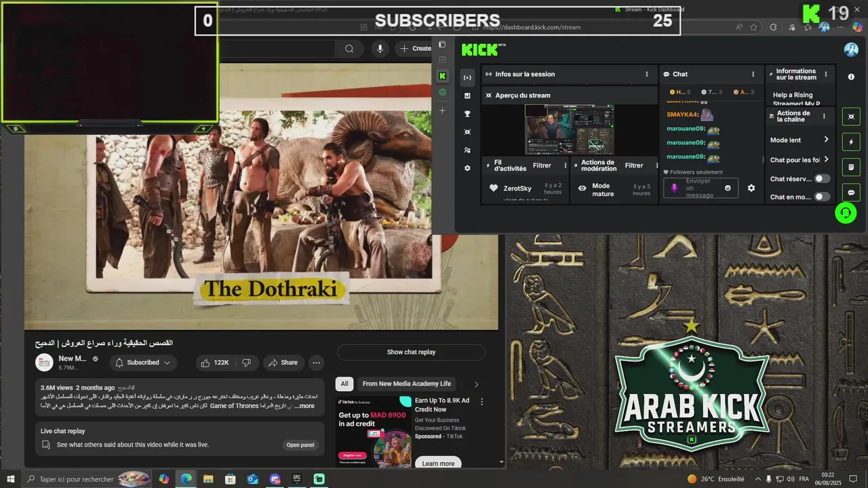Like the video with 122K likes

214,363
